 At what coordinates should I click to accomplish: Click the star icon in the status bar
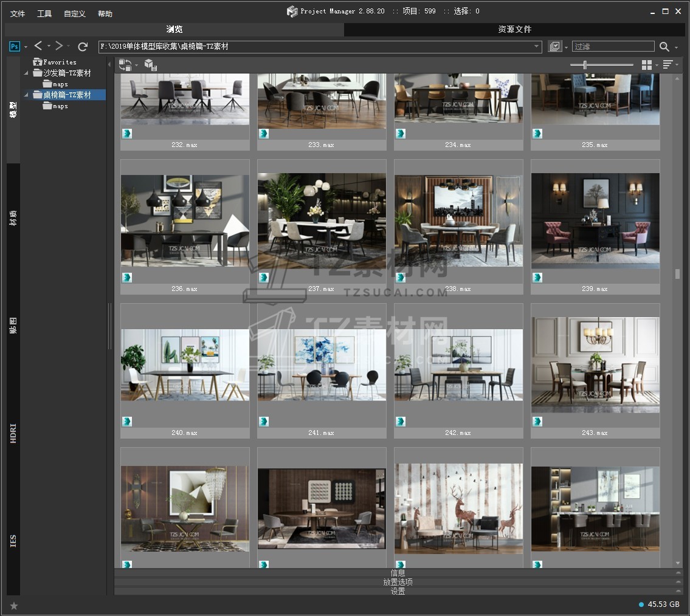coord(14,606)
